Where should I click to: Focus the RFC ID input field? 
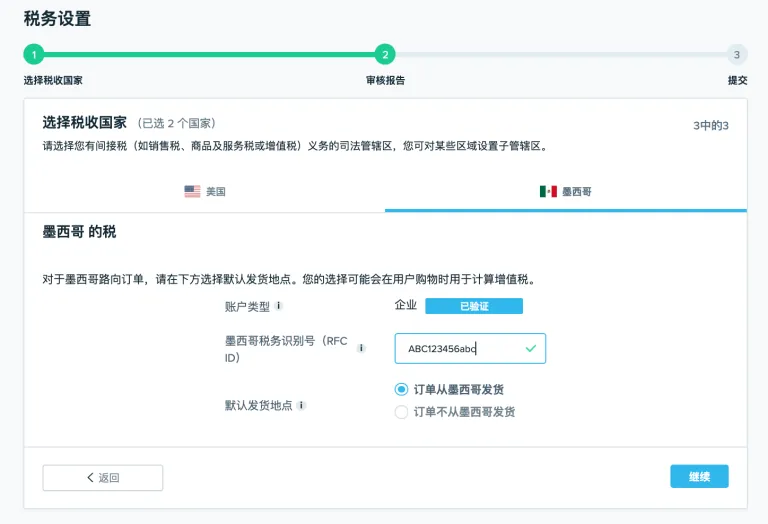[x=470, y=348]
